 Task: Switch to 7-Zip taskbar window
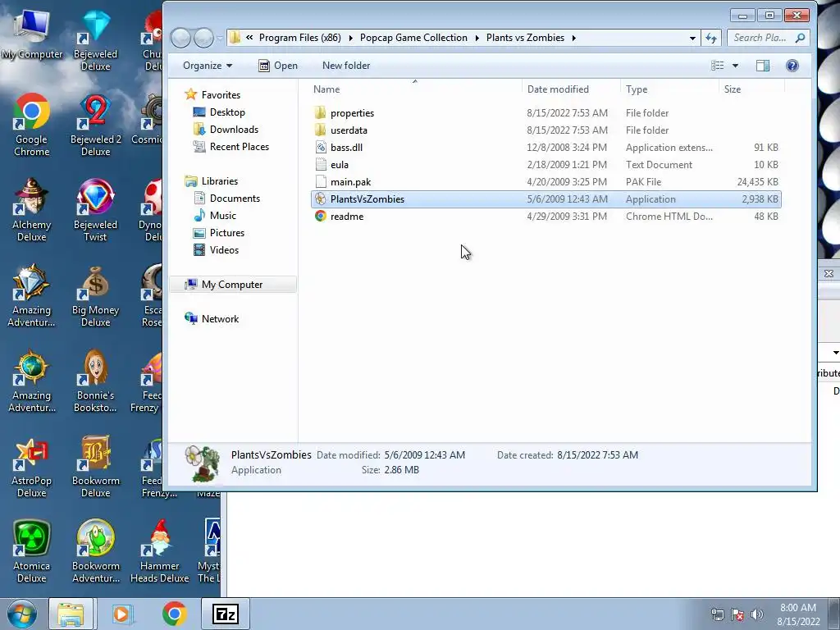(x=226, y=614)
